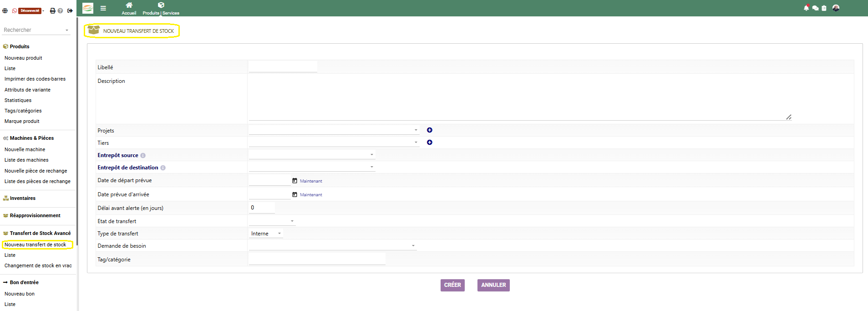Open chat messages icon
This screenshot has width=868, height=311.
pos(815,8)
